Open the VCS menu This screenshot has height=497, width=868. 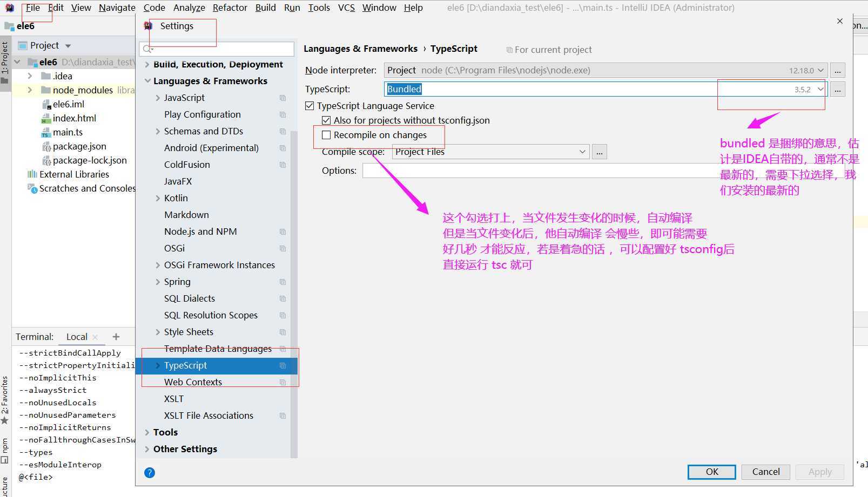click(x=346, y=8)
